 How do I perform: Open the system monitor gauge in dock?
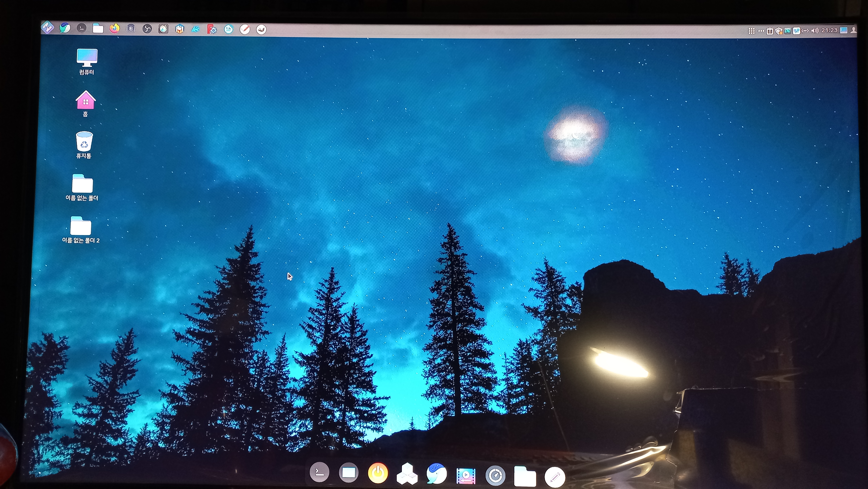point(495,475)
